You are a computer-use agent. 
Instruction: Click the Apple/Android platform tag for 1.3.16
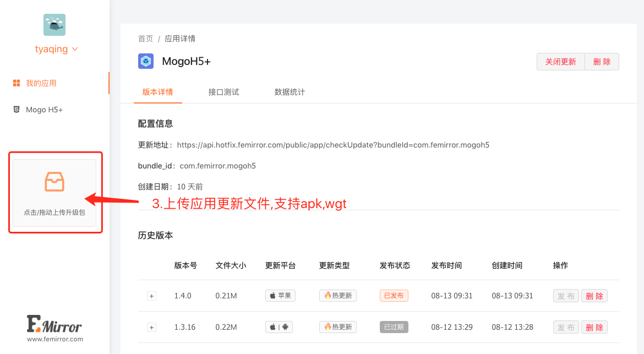pyautogui.click(x=279, y=327)
